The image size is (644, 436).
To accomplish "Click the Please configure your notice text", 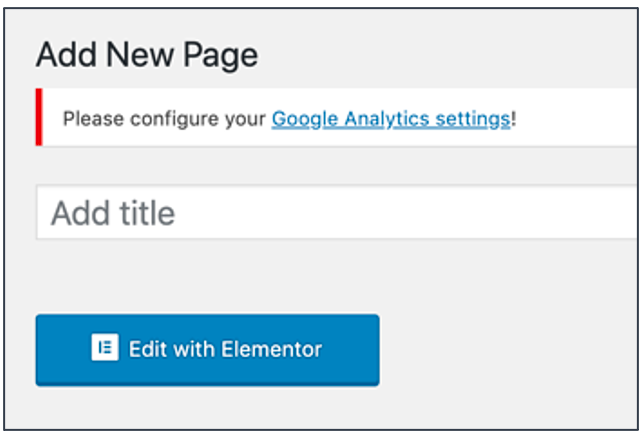I will click(164, 119).
